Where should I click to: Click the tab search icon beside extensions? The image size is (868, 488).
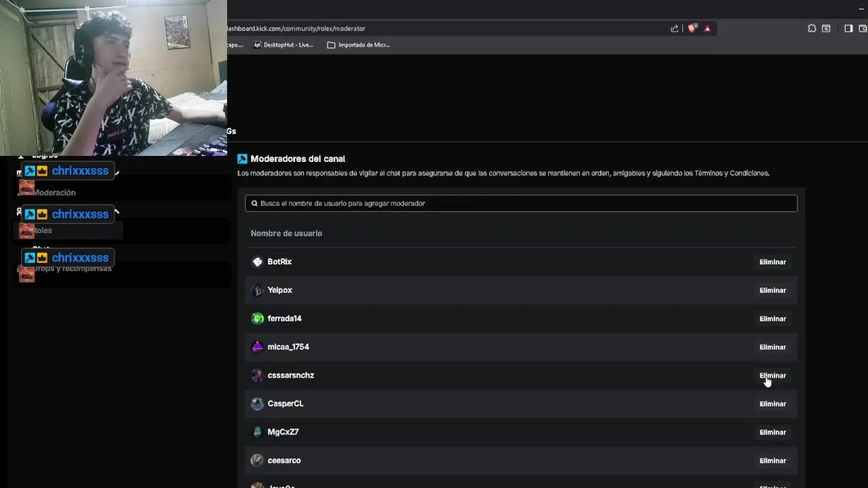coord(826,28)
